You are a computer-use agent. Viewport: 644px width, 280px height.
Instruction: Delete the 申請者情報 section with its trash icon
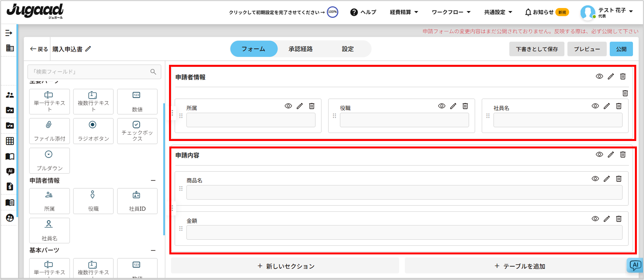[623, 76]
